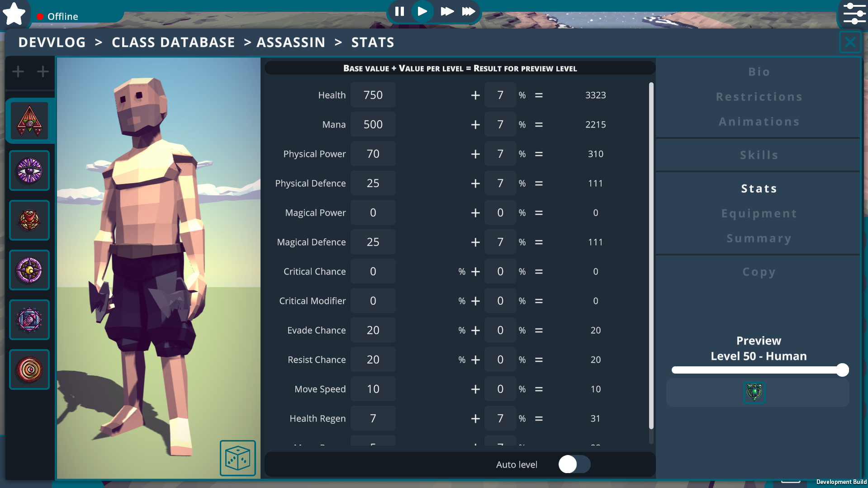868x488 pixels.
Task: Go to ASSASSIN breadcrumb
Action: click(291, 43)
